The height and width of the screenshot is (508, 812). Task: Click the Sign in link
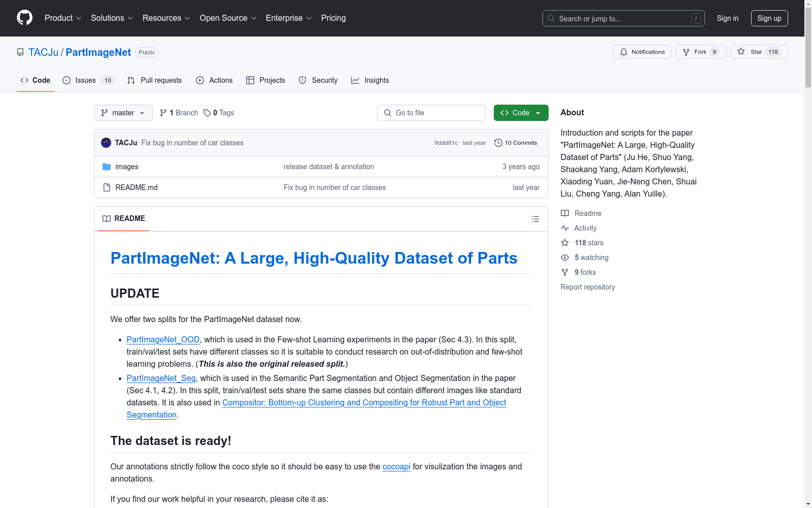tap(728, 18)
